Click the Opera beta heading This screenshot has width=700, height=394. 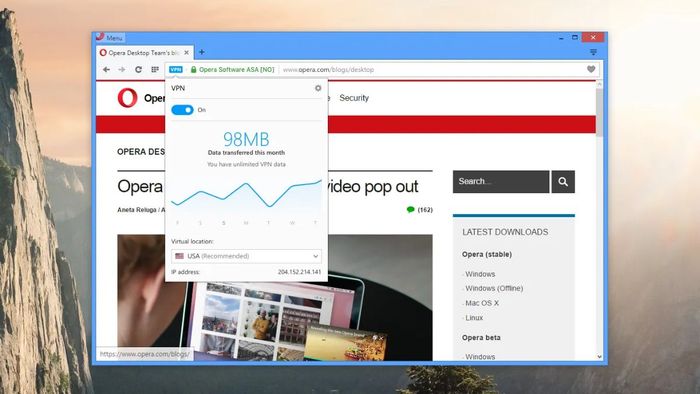point(481,338)
